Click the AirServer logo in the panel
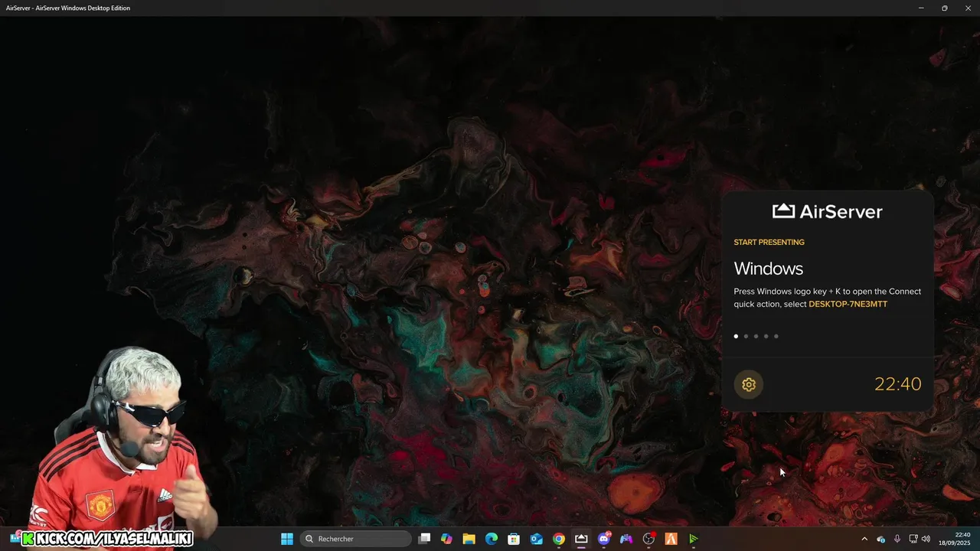 pyautogui.click(x=828, y=211)
